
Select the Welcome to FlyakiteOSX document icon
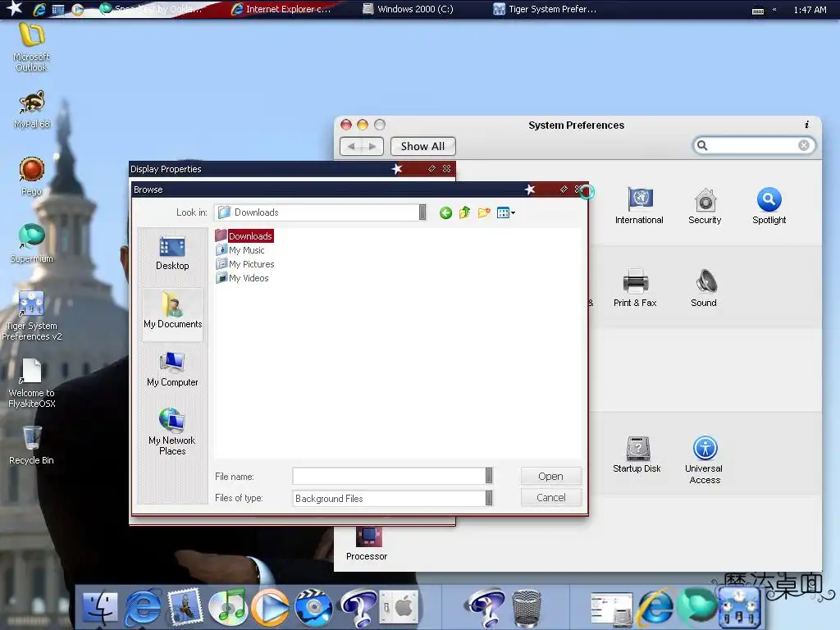click(x=32, y=383)
